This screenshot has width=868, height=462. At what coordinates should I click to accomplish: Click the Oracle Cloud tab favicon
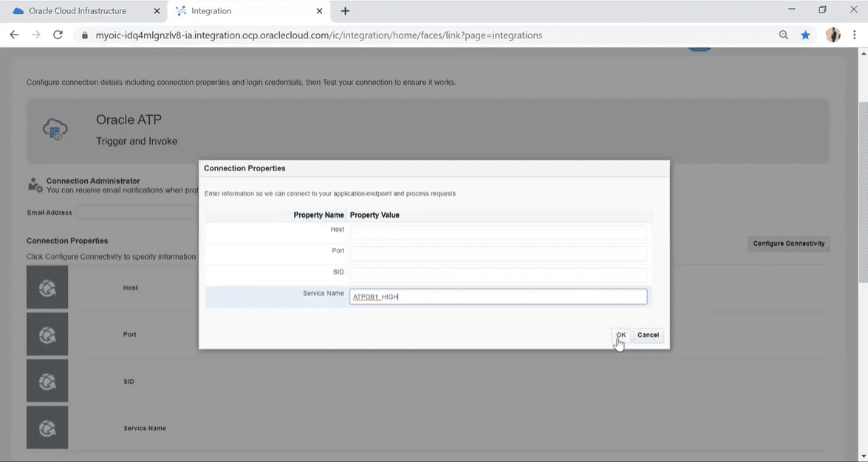(x=18, y=11)
